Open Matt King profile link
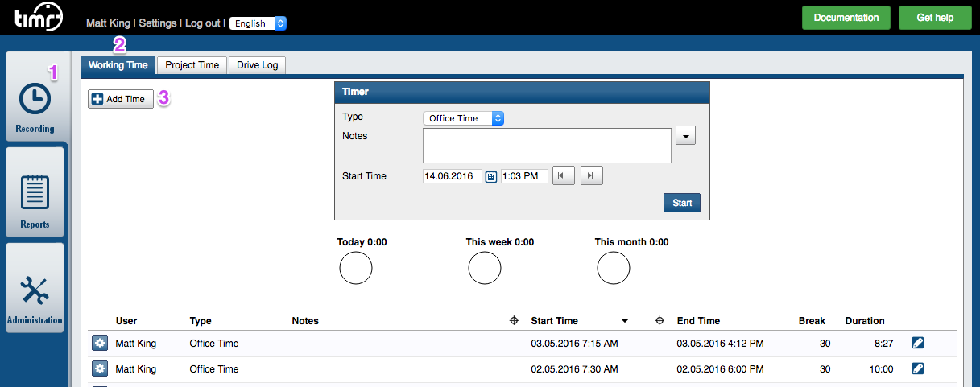Screen dimensions: 980x387 [109, 23]
